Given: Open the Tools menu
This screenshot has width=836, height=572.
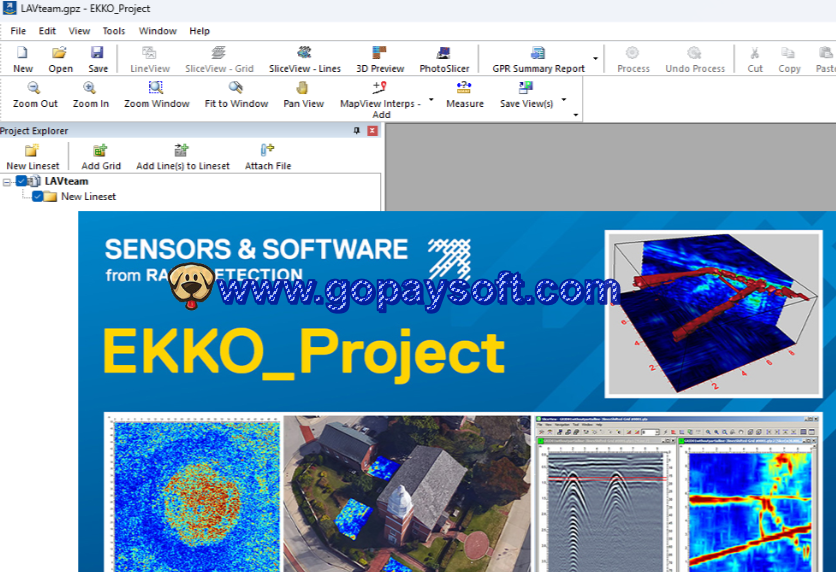Looking at the screenshot, I should coord(114,31).
